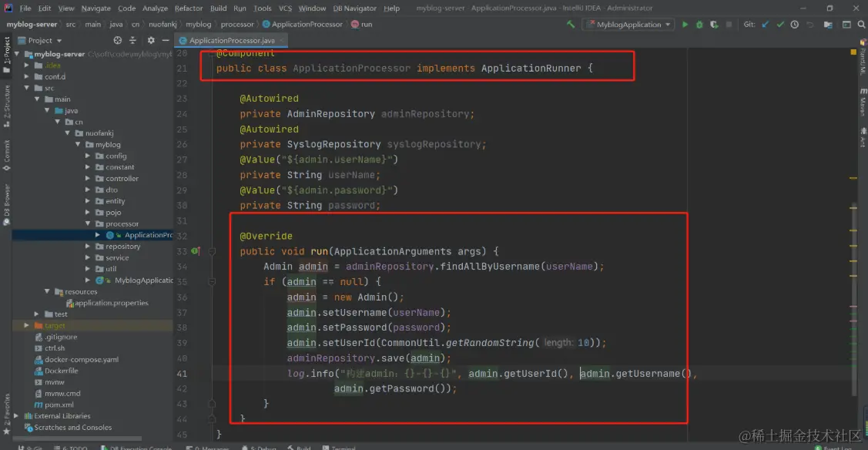Screen dimensions: 868x450
Task: Click yellow inspection indicator at editor corner
Action: tap(853, 52)
